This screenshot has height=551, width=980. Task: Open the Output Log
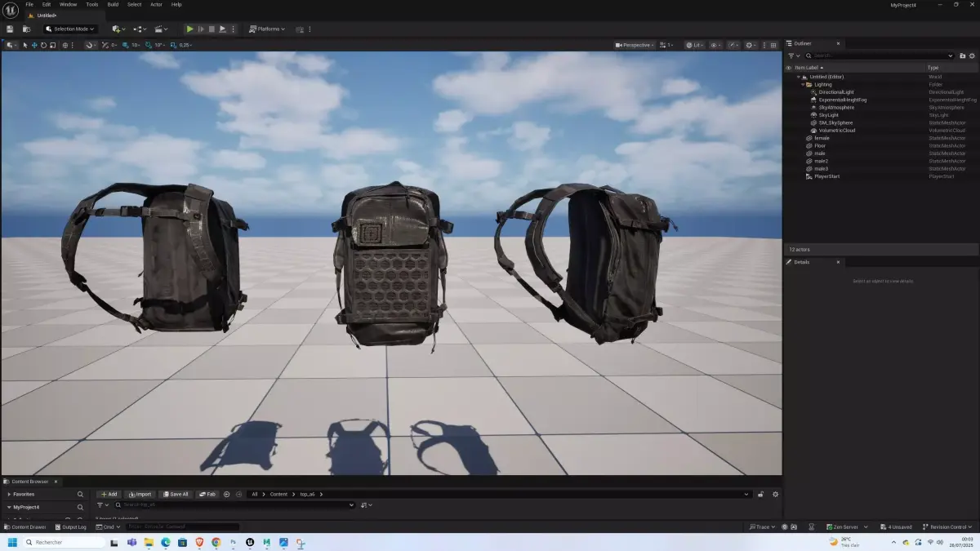[x=70, y=527]
